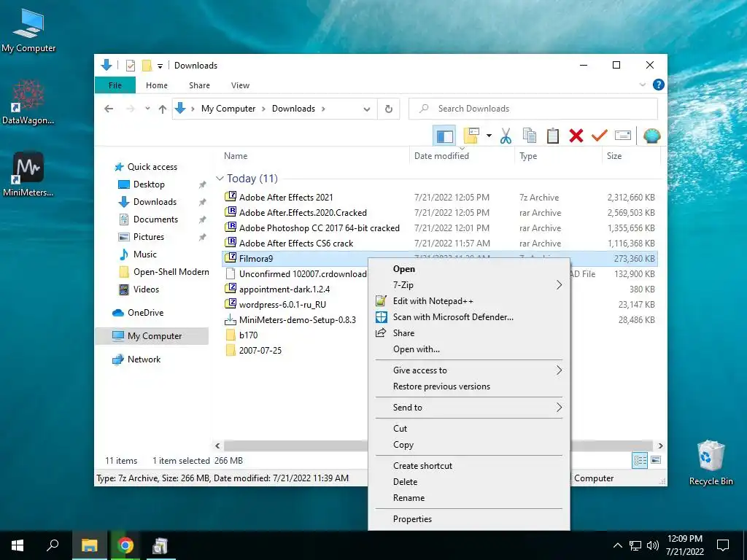Click the Paste clipboard toolbar icon
This screenshot has width=747, height=560.
point(553,136)
